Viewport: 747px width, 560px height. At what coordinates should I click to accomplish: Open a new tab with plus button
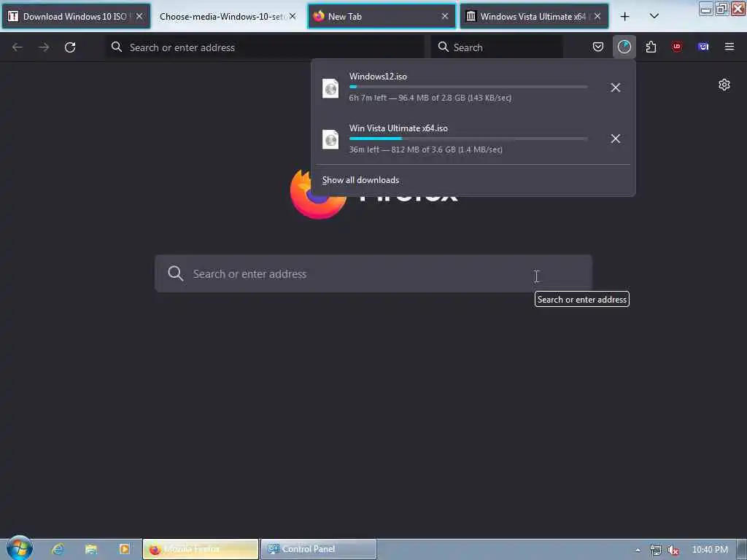point(625,17)
